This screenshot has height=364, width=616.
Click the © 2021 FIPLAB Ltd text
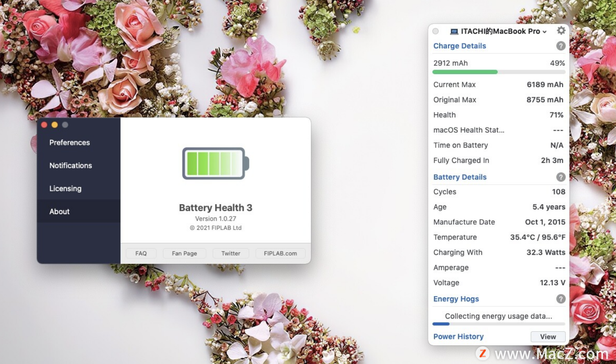click(216, 228)
